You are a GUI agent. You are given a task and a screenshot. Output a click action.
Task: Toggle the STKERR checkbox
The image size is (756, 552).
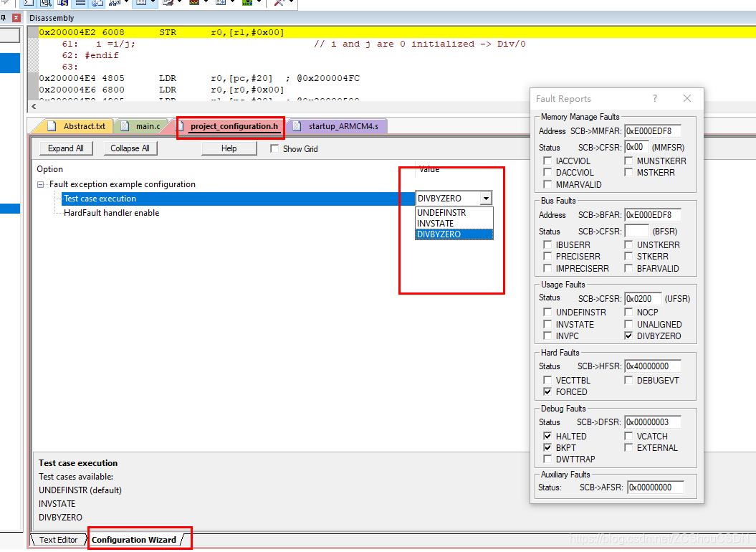[x=628, y=256]
